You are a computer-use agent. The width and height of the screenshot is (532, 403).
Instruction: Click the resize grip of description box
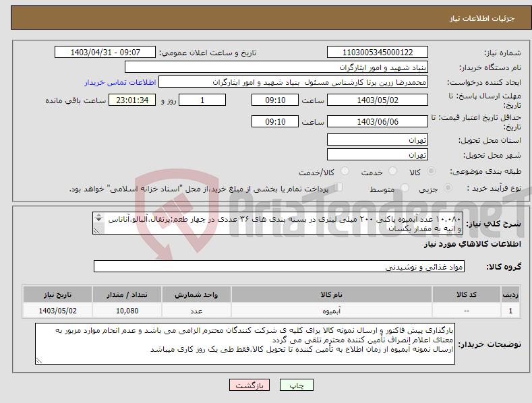96,230
